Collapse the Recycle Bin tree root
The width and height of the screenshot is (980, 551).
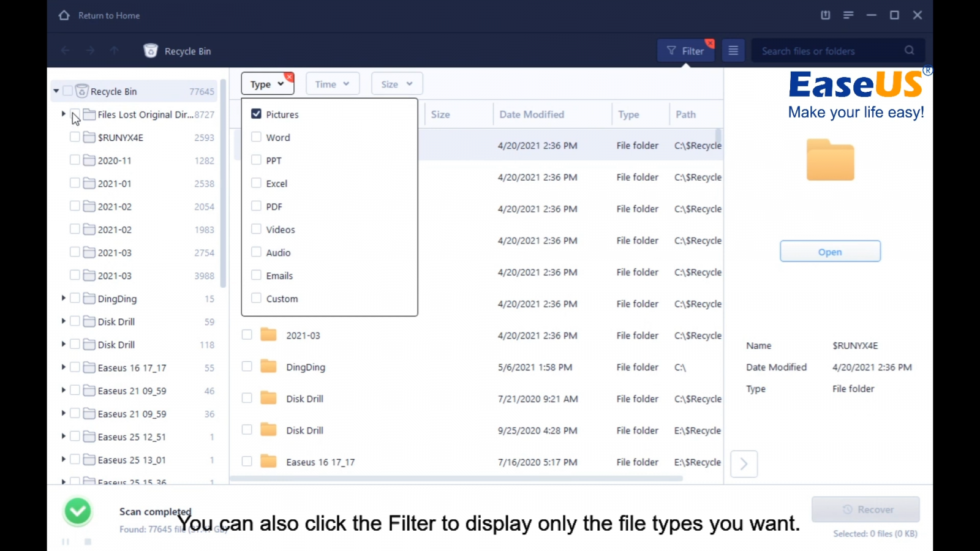pos(56,91)
